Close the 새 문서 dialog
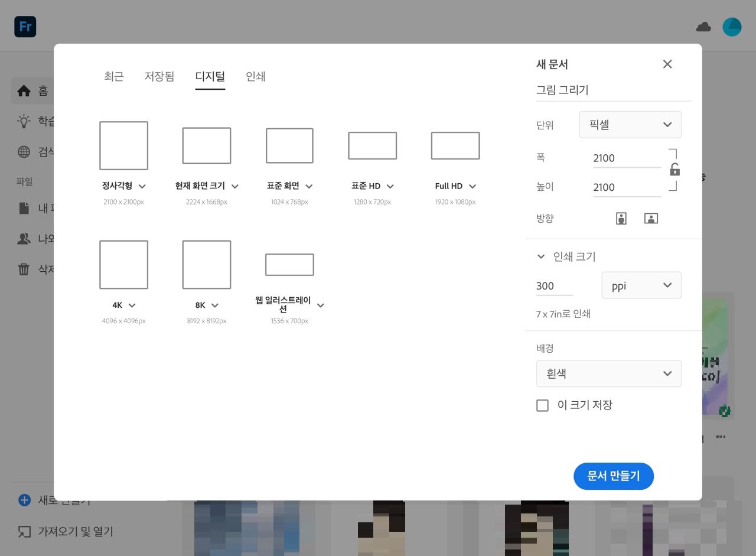This screenshot has width=756, height=556. 667,64
